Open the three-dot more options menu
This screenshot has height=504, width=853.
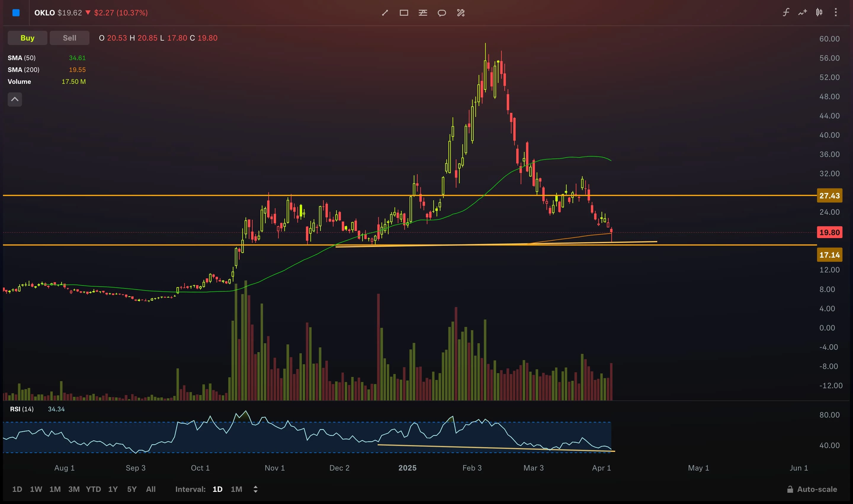836,12
